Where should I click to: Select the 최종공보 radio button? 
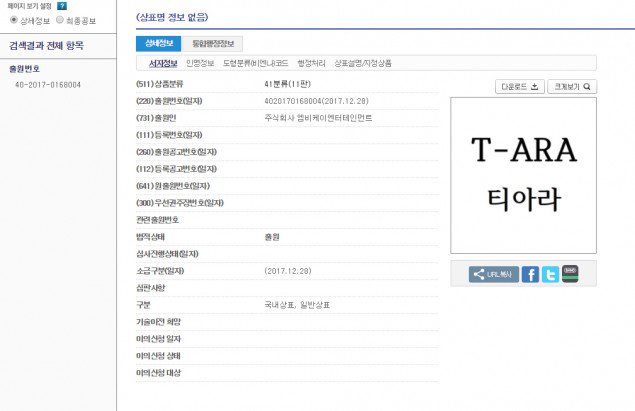(60, 19)
